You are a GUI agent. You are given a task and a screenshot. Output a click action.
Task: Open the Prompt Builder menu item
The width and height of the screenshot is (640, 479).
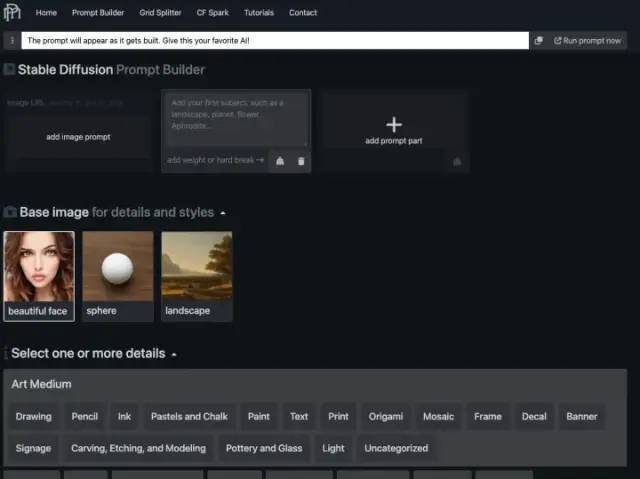[98, 13]
